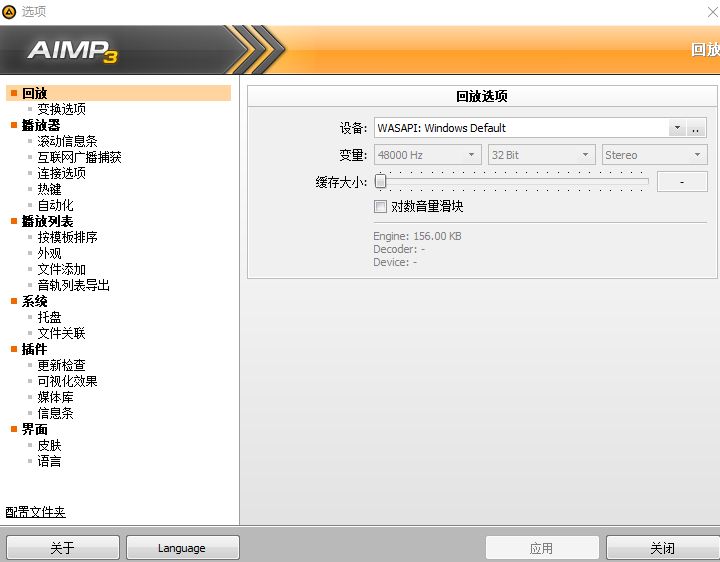Click the 关闭 close button
720x562 pixels.
coord(663,548)
